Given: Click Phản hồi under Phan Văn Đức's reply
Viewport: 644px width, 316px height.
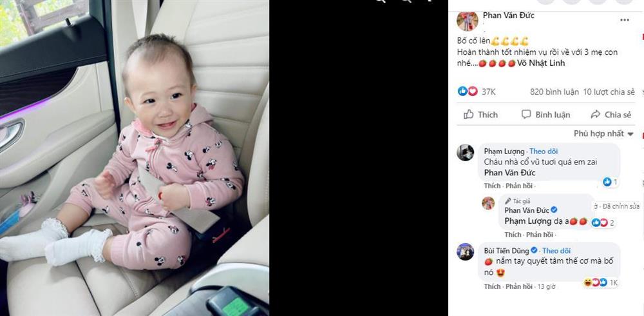Looking at the screenshot, I should tap(540, 235).
